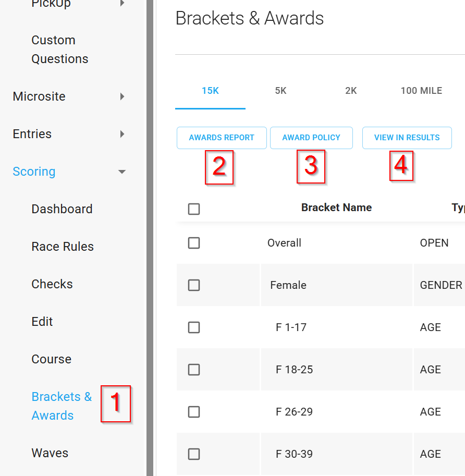Expand the PickUp submenu arrow

coord(122,4)
